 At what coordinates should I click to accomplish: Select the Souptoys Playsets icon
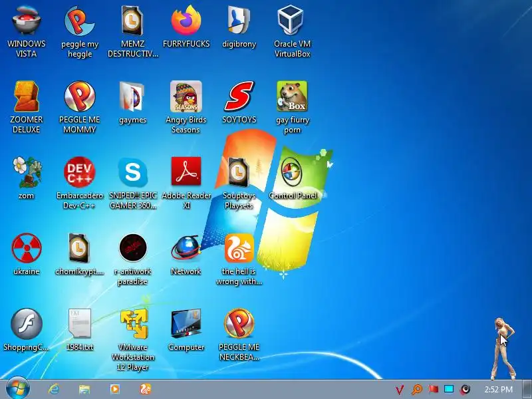pyautogui.click(x=239, y=172)
